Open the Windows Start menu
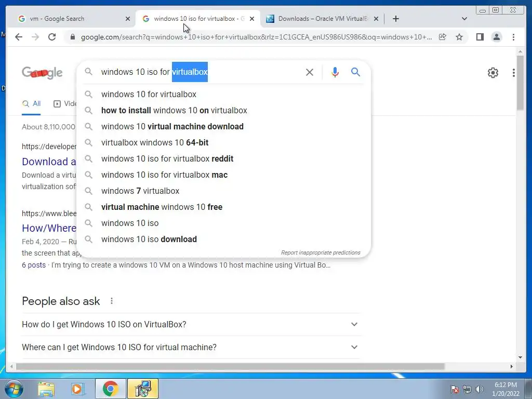 [14, 389]
